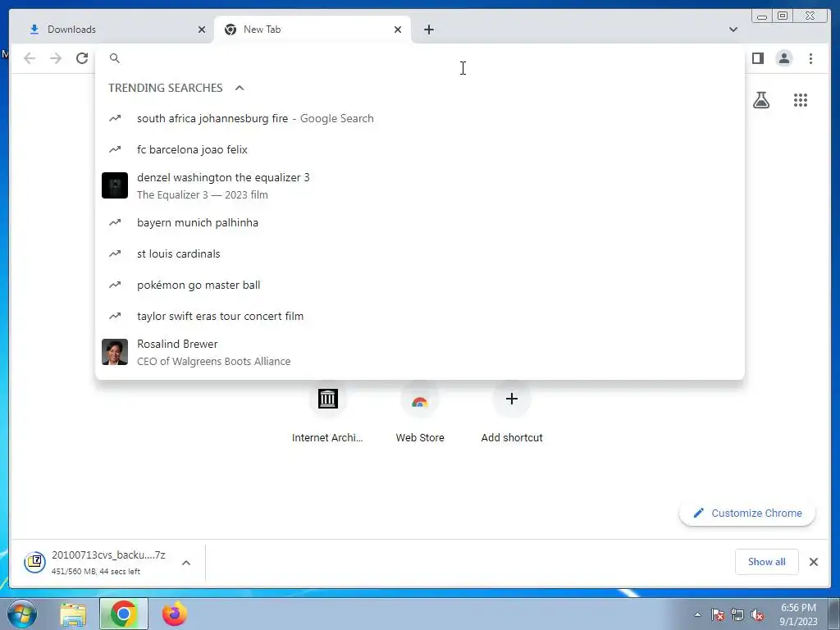Screen dimensions: 840x630
Task: Select suggestion fc barcelona joao felix
Action: pyautogui.click(x=419, y=149)
